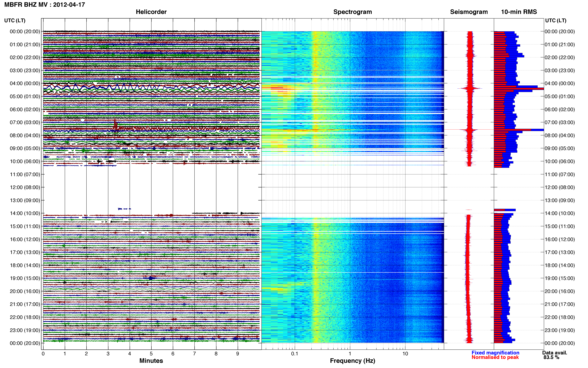Click the 12:00 (08:00) label on Helicorder axis
Viewport: 588px width, 368px height.
pos(25,187)
